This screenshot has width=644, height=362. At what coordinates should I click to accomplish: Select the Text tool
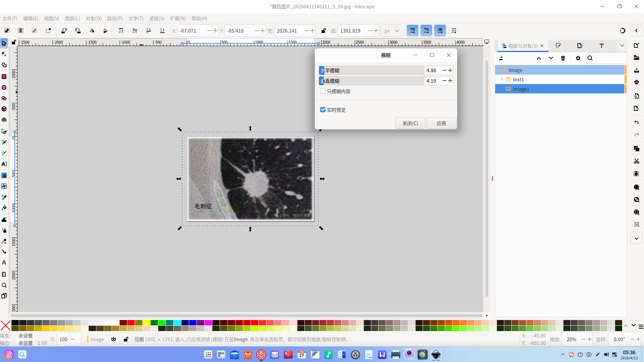(x=4, y=164)
